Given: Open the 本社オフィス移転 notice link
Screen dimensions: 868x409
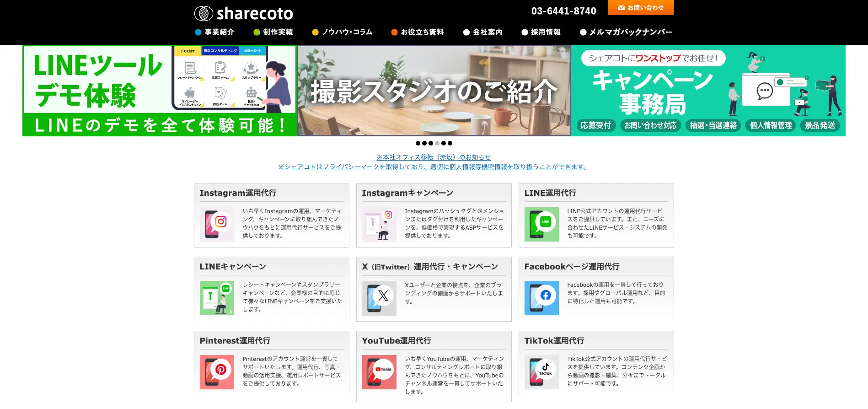Looking at the screenshot, I should (434, 157).
